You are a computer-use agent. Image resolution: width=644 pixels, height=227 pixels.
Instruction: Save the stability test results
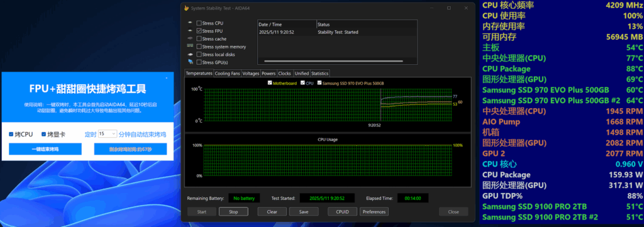click(304, 212)
